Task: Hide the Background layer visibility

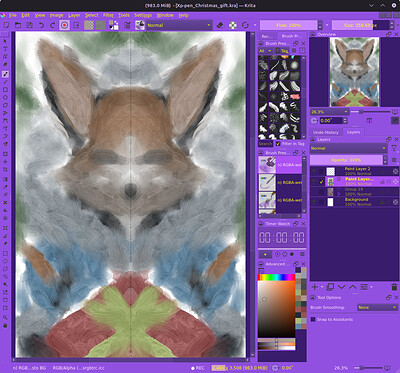Action: click(x=314, y=202)
